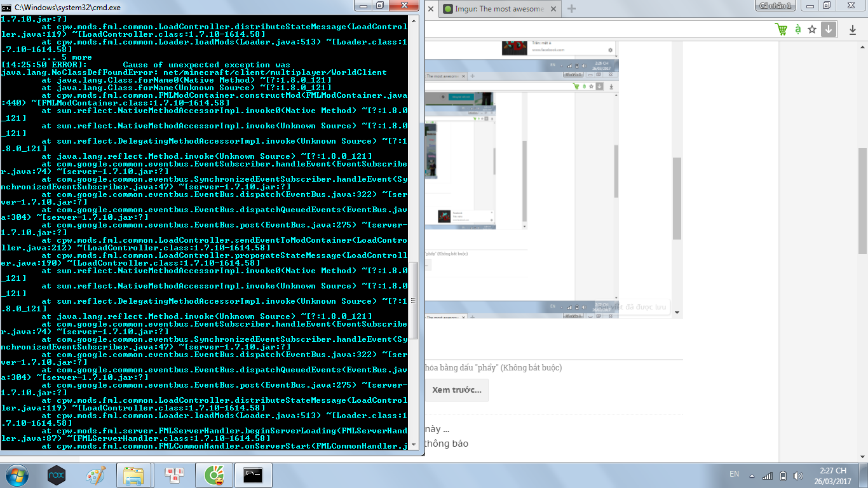Click the browser page vertical scrollbar

pyautogui.click(x=862, y=200)
